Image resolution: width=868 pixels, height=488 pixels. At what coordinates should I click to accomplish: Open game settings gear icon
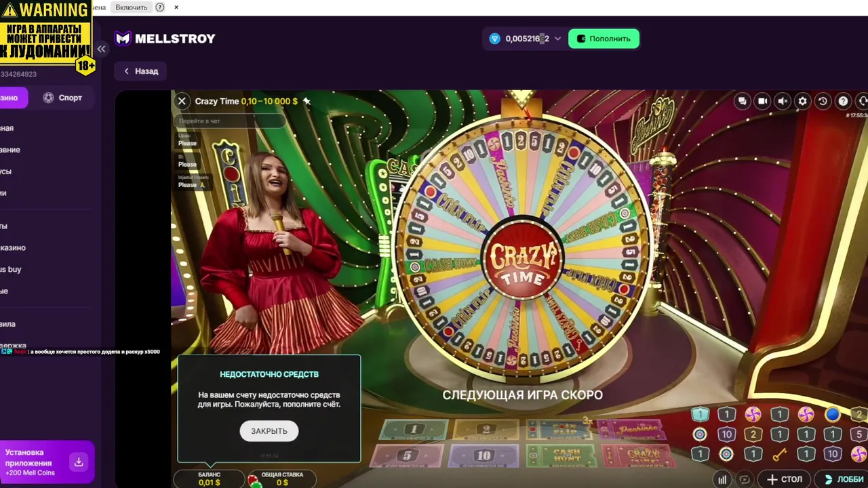point(802,101)
